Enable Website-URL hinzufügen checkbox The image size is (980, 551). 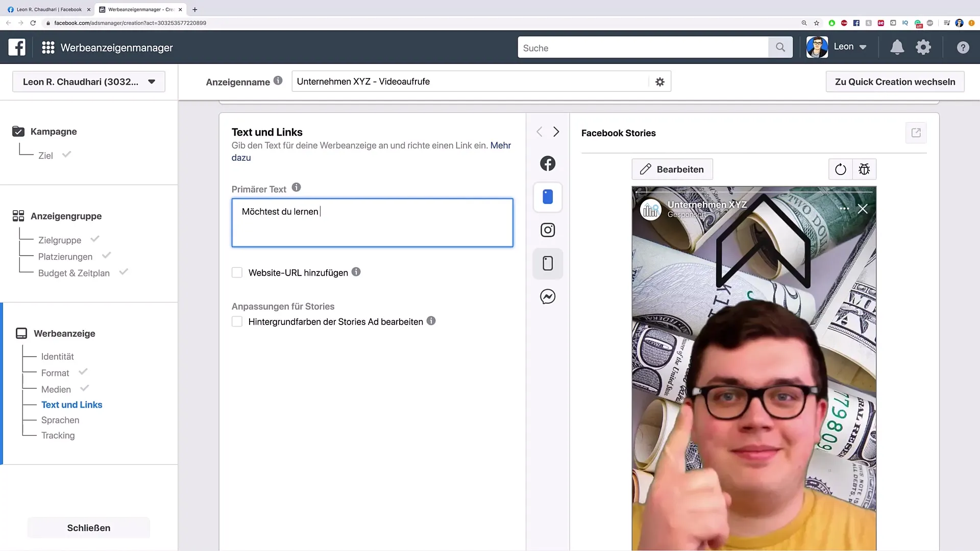tap(236, 272)
